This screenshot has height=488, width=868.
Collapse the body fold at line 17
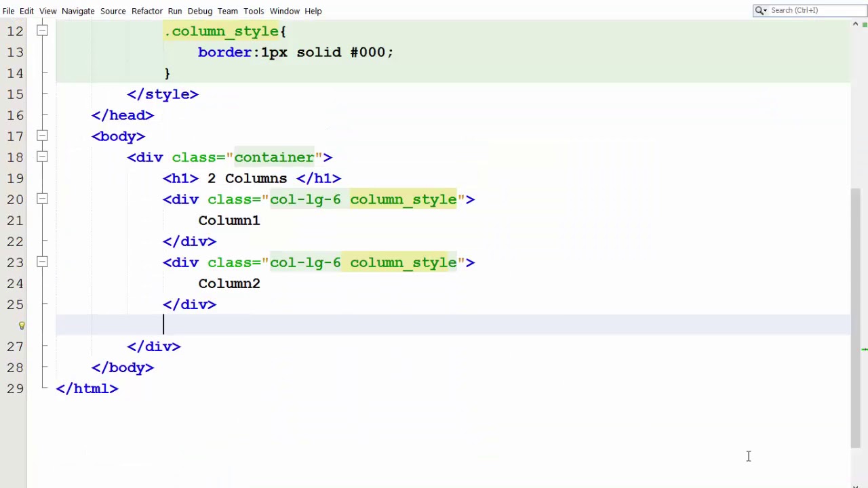pyautogui.click(x=42, y=136)
